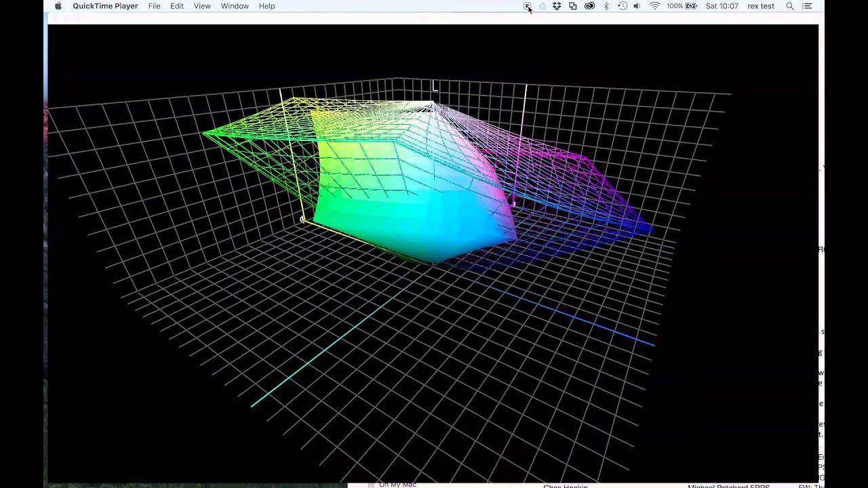Open the Window menu
Screen dimensions: 868x488
tap(235, 6)
